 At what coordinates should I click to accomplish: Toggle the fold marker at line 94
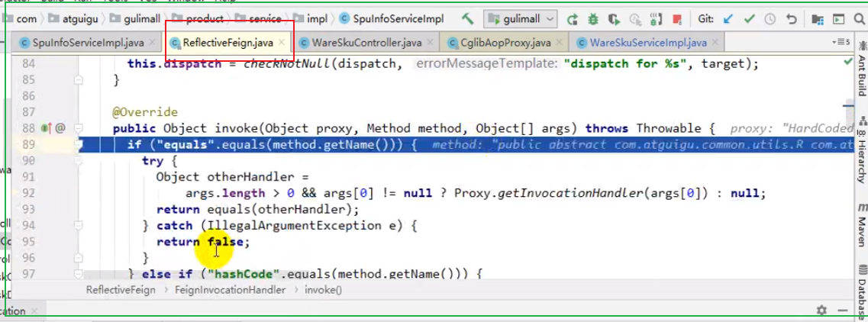coord(78,225)
